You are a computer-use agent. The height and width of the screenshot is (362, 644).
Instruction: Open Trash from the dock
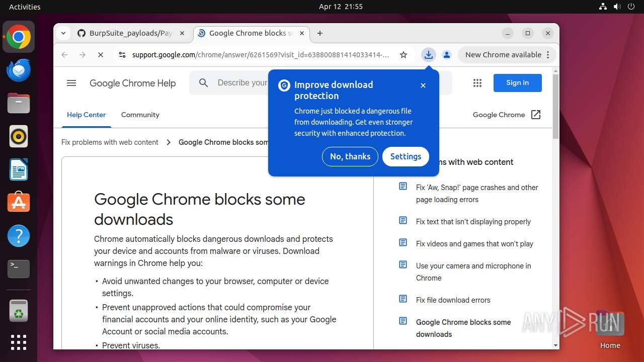coord(19,311)
